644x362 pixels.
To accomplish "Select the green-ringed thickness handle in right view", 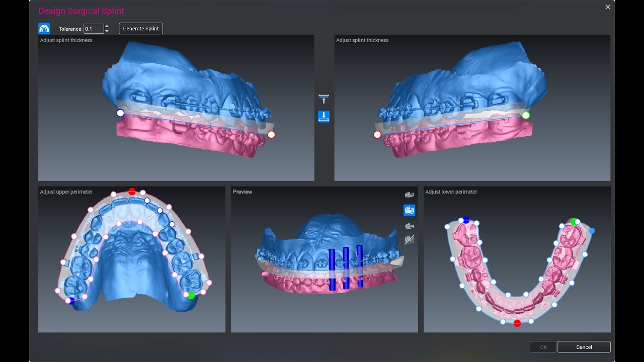I will click(x=526, y=115).
